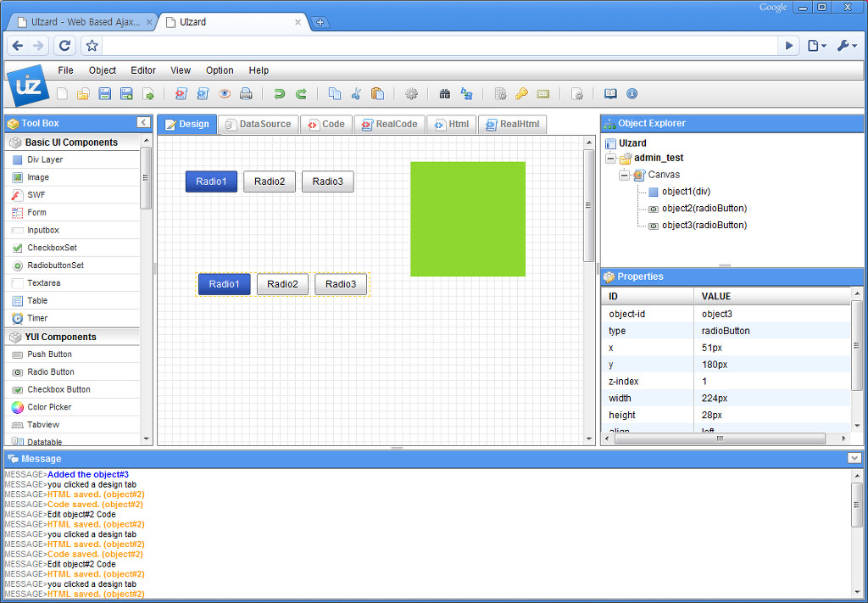
Task: Click the UIzard logo
Action: pos(28,86)
